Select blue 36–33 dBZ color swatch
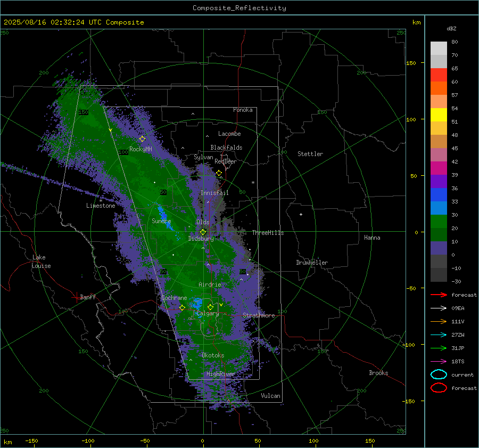 pos(439,195)
